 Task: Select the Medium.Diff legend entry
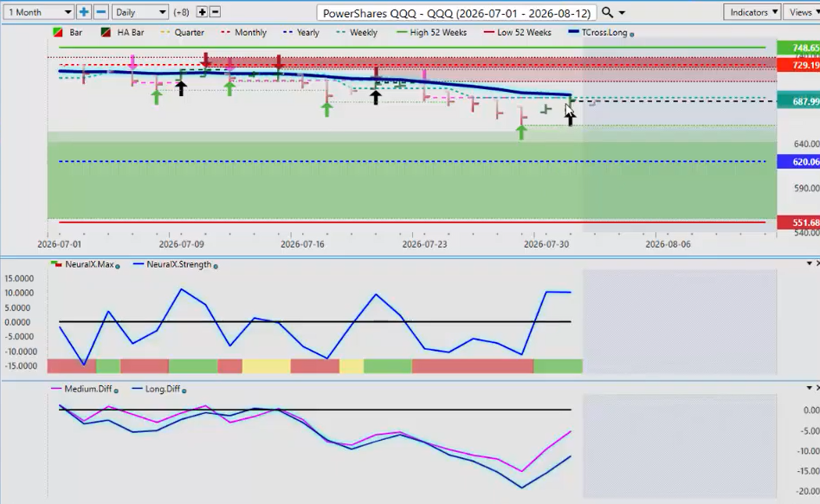(81, 389)
